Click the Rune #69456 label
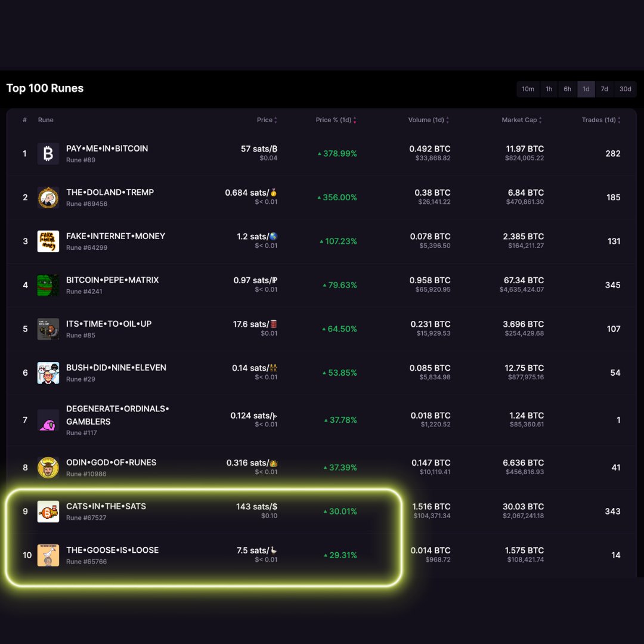The width and height of the screenshot is (644, 644). click(86, 204)
